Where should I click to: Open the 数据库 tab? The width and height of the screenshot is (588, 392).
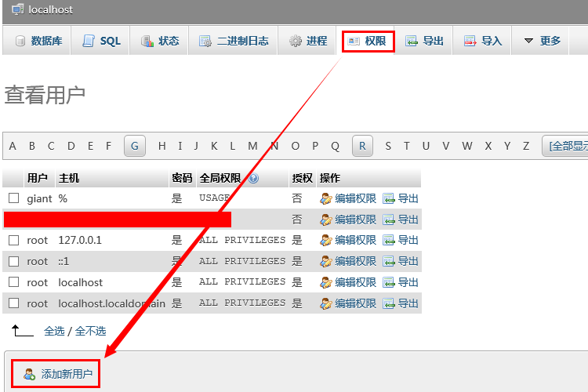pyautogui.click(x=38, y=41)
